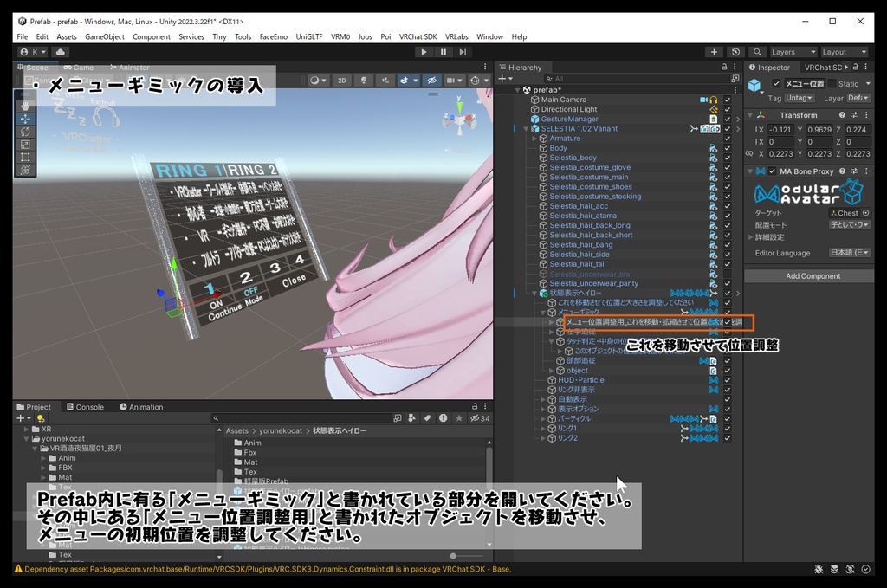This screenshot has height=588, width=887.
Task: Select the Rotate tool in the scene overlay
Action: point(25,132)
